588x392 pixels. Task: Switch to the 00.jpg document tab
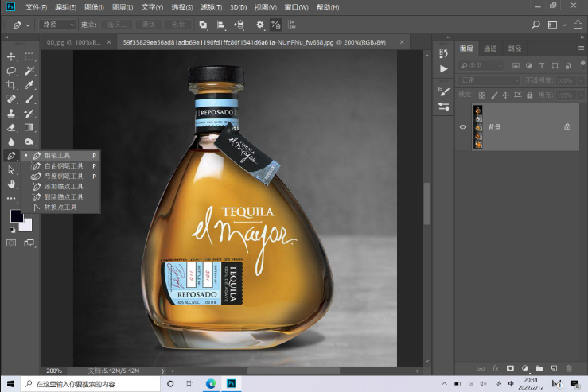(74, 42)
